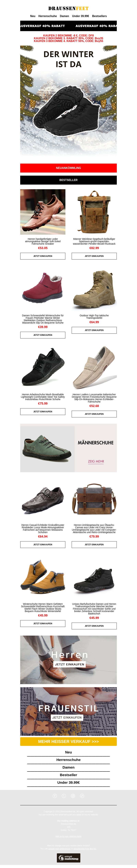Open the Instagram icon in footer
The image size is (137, 868).
(73, 796)
